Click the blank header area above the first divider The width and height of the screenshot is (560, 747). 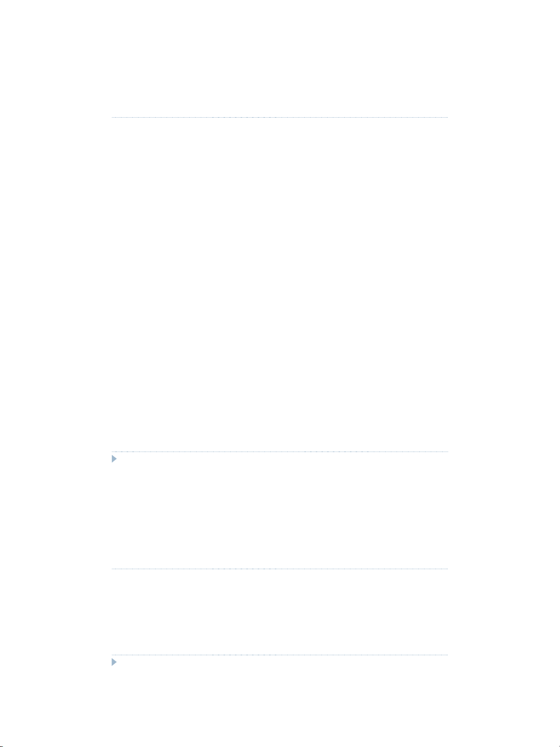pyautogui.click(x=280, y=58)
